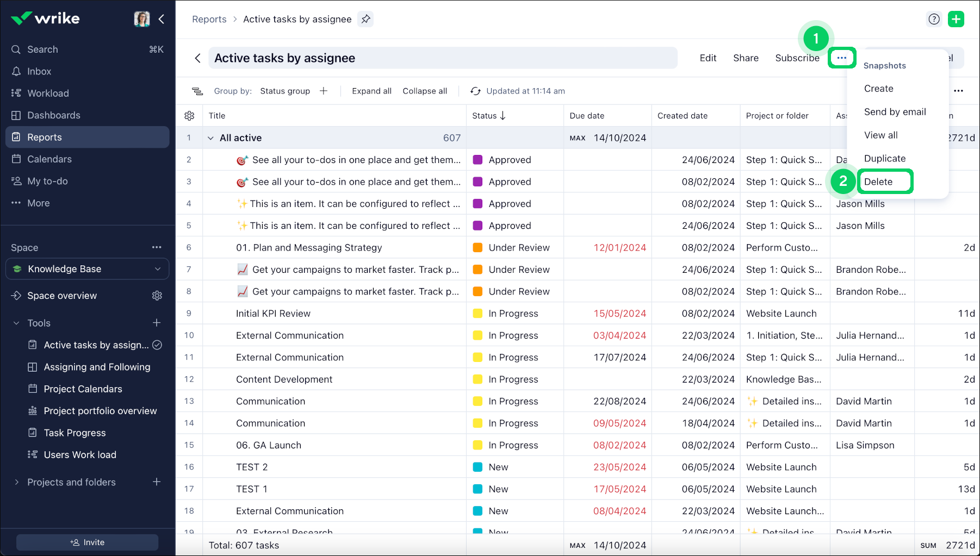Click the orange Under Review status swatch
980x556 pixels.
477,248
